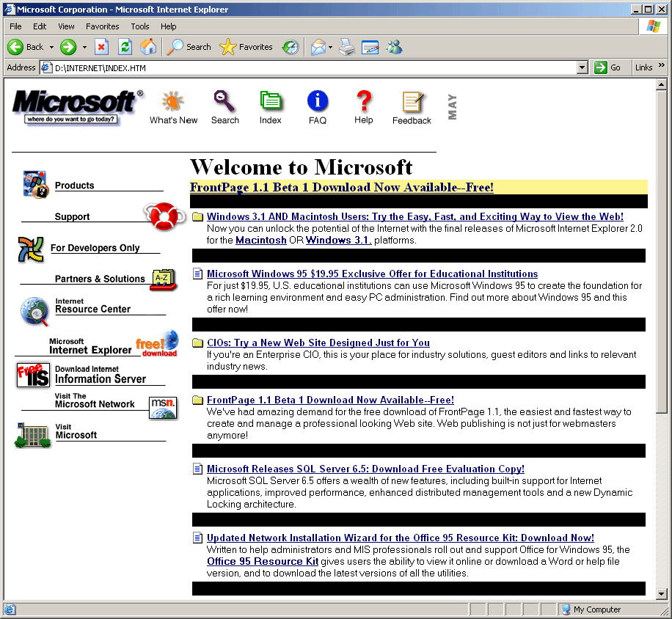Open the yellow FrontPage 1.1 Beta banner link
The height and width of the screenshot is (619, 672).
tap(342, 187)
